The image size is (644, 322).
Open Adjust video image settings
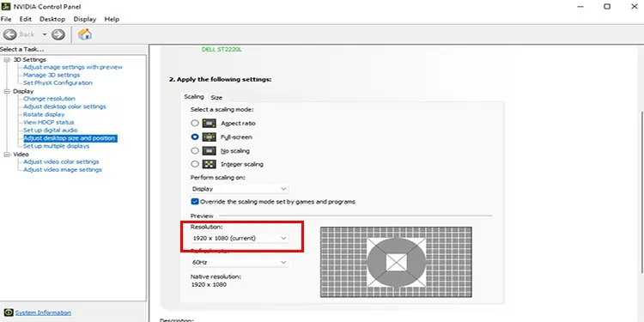click(63, 170)
